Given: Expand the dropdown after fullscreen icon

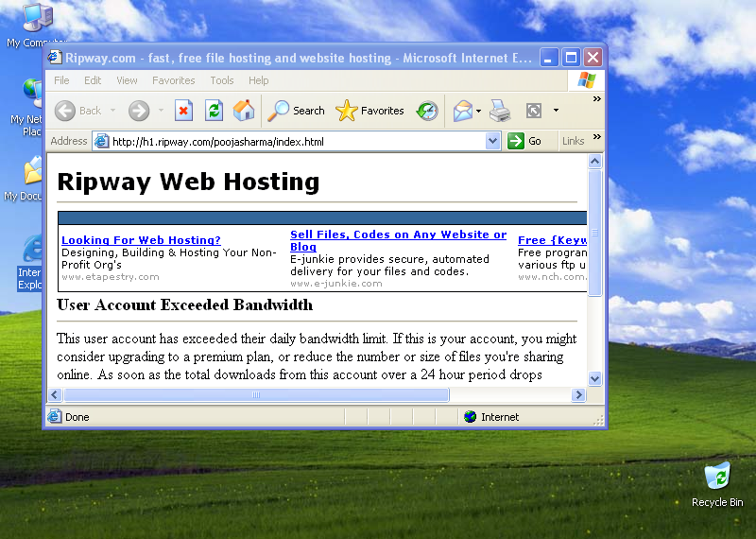Looking at the screenshot, I should coord(556,111).
